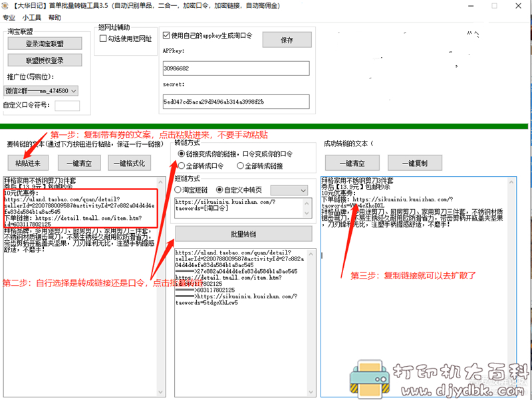Click the 批量转链 button
This screenshot has width=532, height=400.
[x=243, y=234]
